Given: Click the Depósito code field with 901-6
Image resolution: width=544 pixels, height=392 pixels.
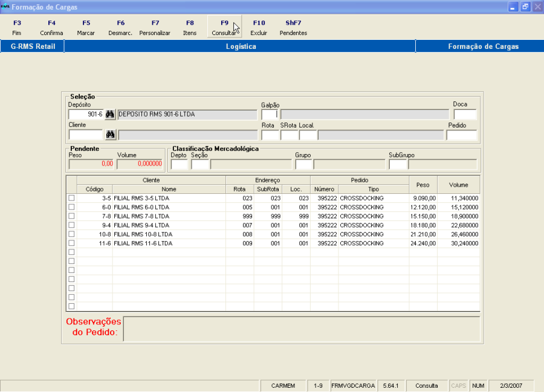Looking at the screenshot, I should pos(86,114).
